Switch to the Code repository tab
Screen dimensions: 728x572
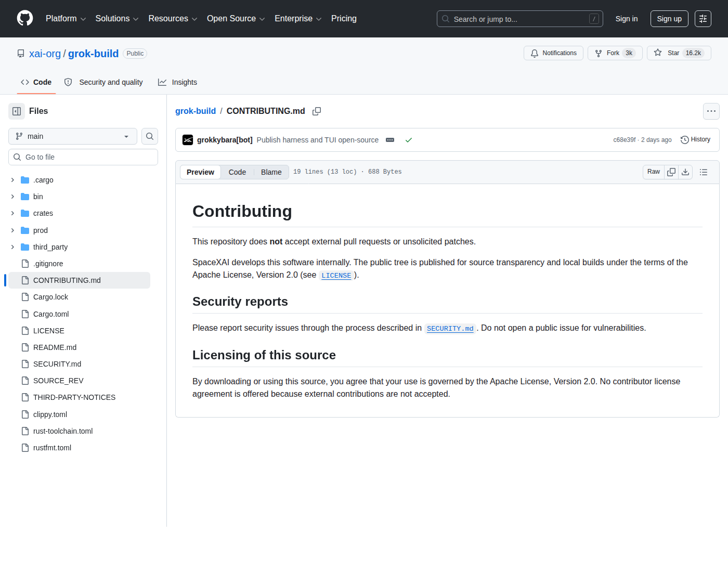[36, 82]
